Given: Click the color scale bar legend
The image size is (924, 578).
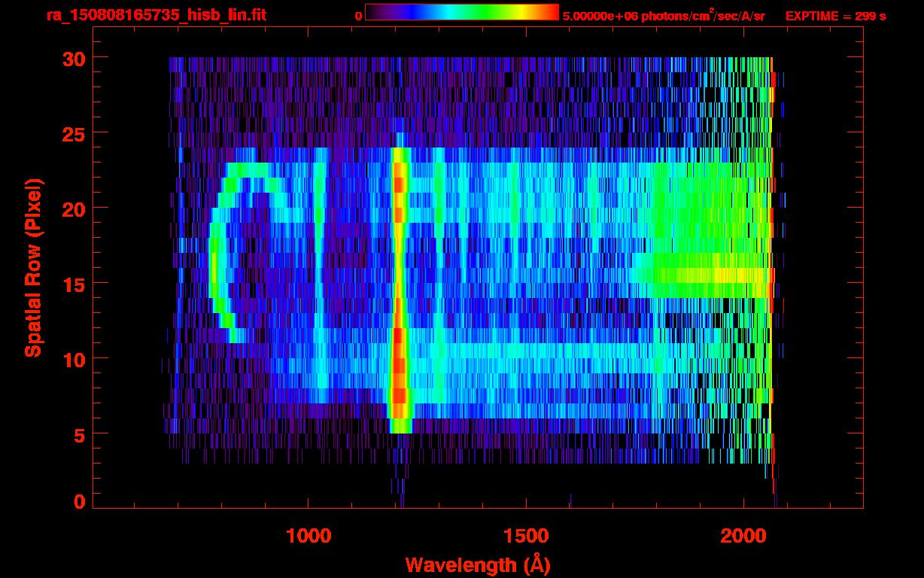Looking at the screenshot, I should click(462, 12).
